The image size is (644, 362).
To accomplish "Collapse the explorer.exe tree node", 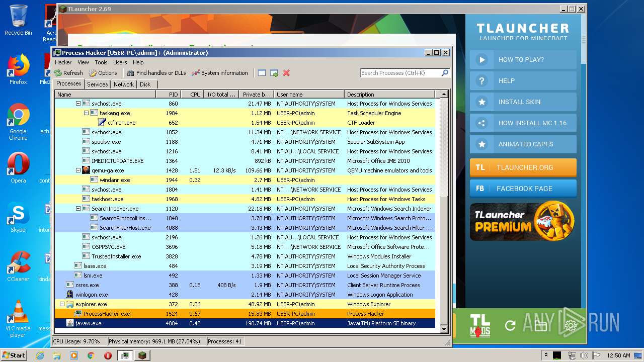I will pyautogui.click(x=62, y=304).
